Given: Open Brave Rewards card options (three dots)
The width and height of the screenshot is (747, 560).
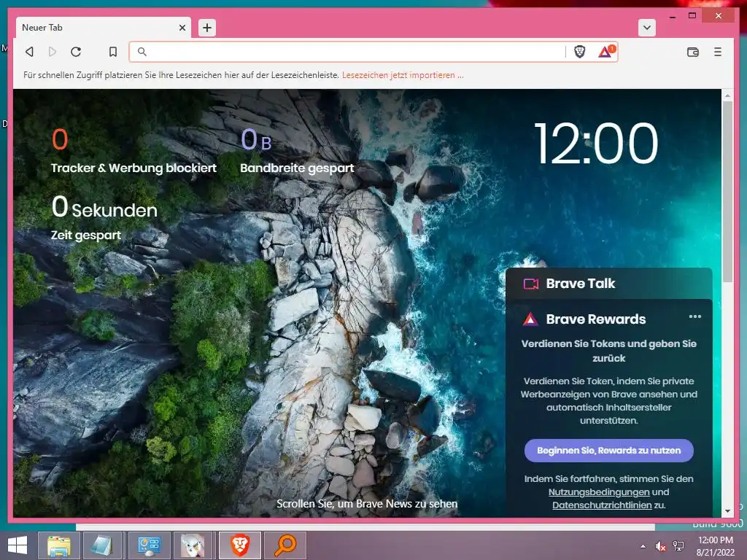Looking at the screenshot, I should click(x=694, y=316).
